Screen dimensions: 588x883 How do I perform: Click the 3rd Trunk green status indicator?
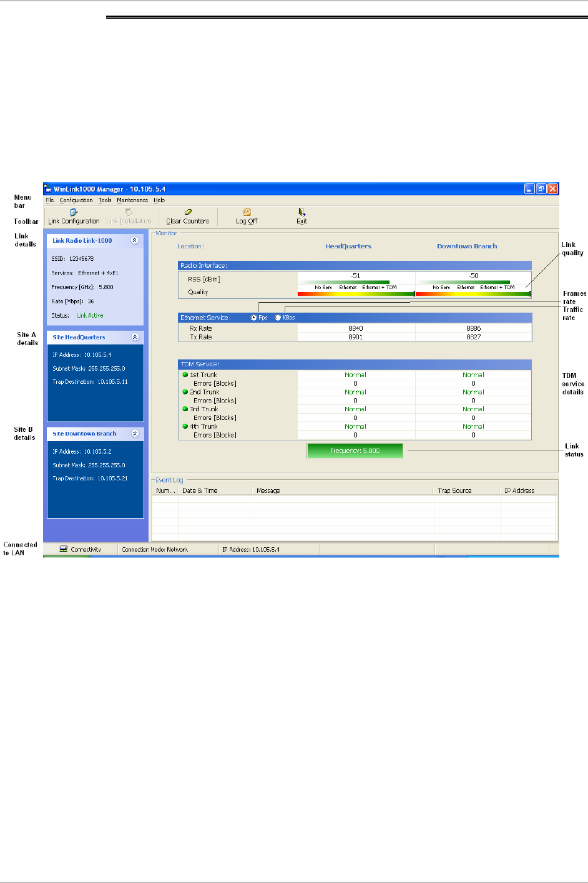pos(185,409)
